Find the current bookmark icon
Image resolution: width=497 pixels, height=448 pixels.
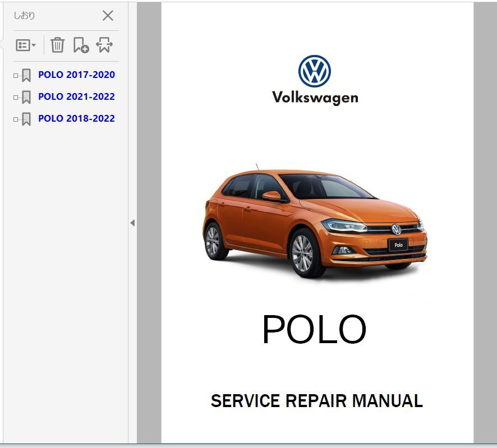(x=104, y=45)
